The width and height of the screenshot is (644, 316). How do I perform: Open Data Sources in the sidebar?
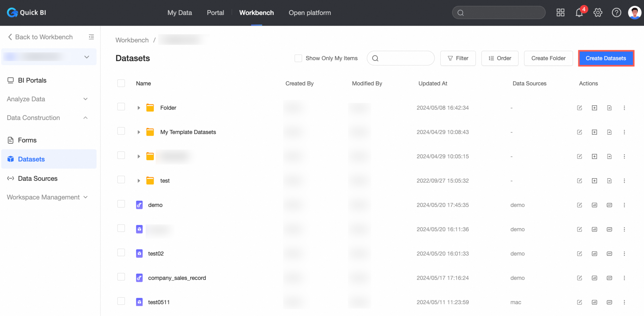tap(38, 178)
